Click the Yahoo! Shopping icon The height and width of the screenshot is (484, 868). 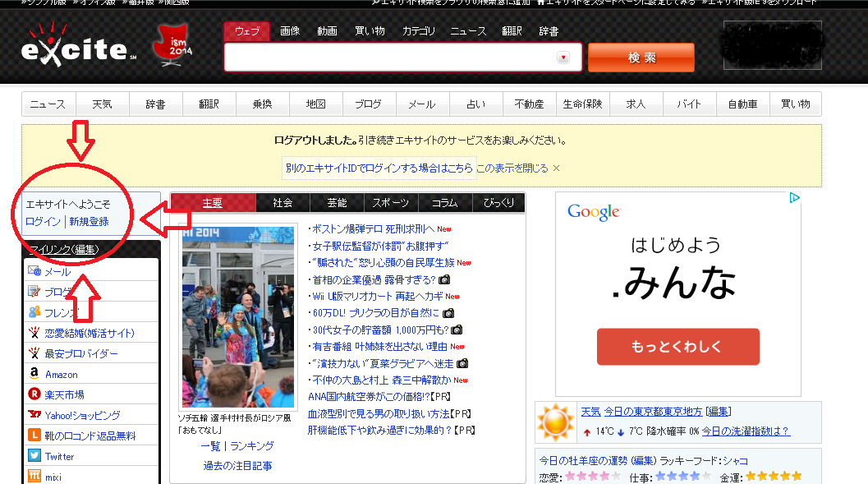tap(34, 414)
